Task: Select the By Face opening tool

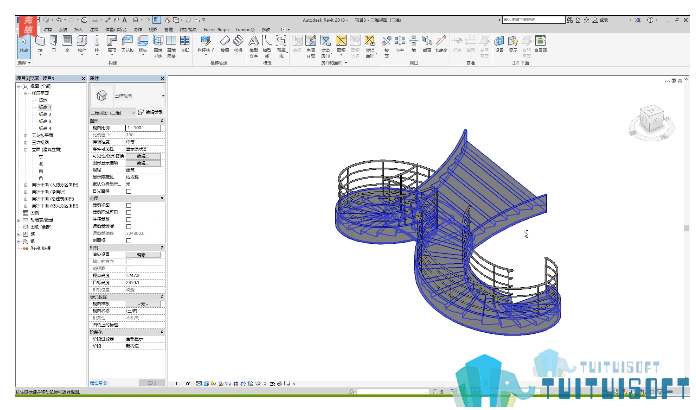Action: (387, 46)
